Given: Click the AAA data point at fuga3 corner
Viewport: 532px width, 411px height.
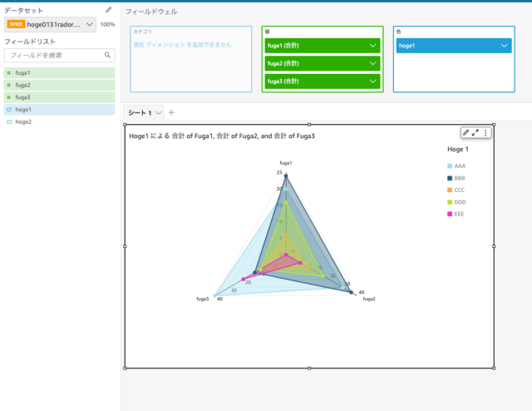Looking at the screenshot, I should click(214, 295).
